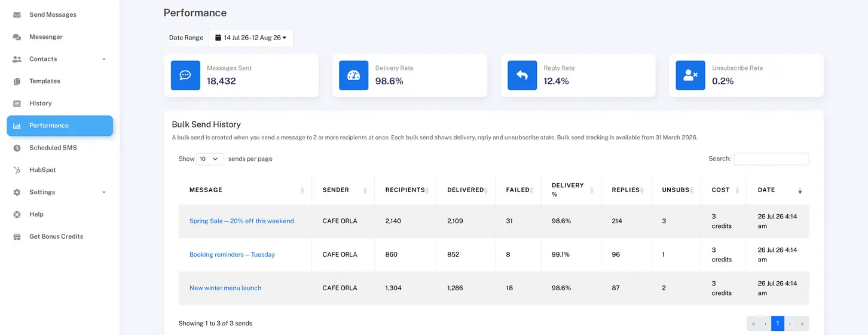Click the HubSpot logo icon
868x335 pixels.
pos(17,170)
